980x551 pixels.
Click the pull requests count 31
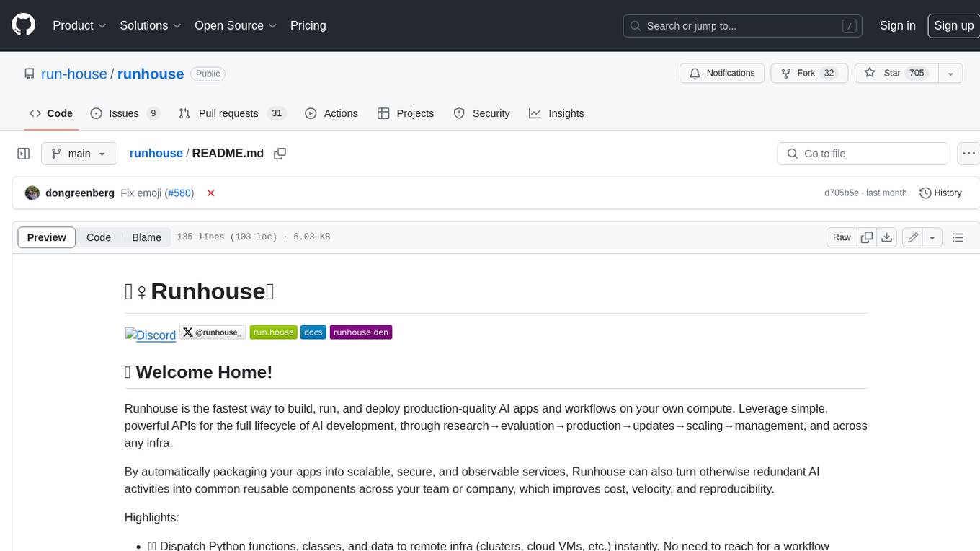click(277, 113)
